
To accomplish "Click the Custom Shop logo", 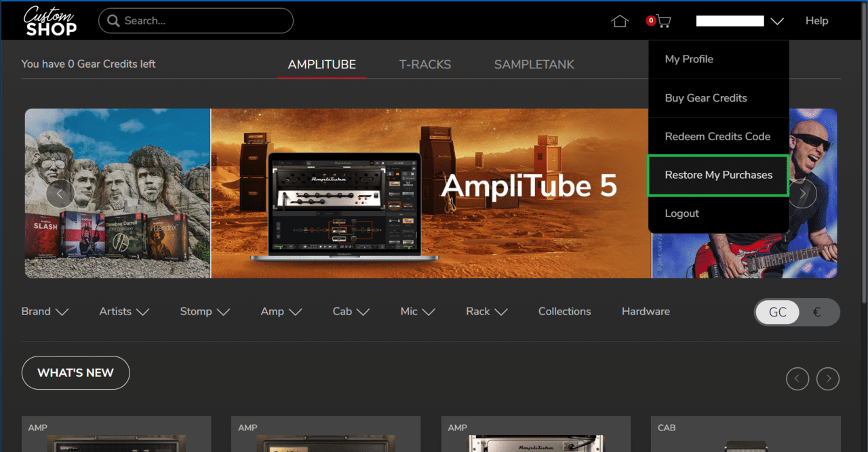I will pyautogui.click(x=50, y=20).
